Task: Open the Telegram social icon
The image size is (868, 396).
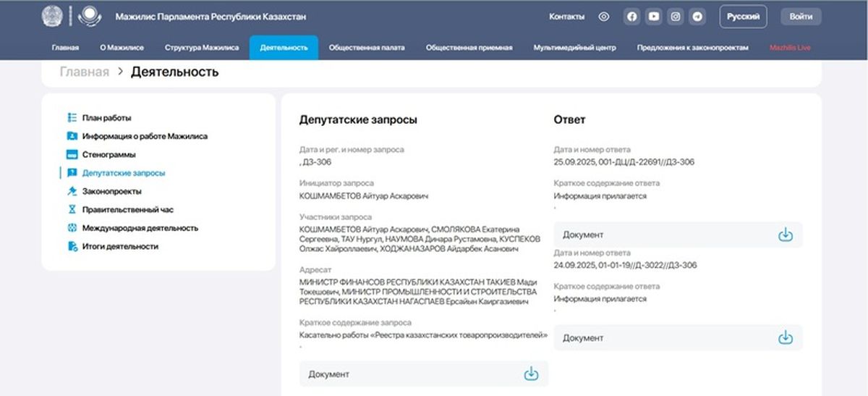Action: tap(697, 16)
